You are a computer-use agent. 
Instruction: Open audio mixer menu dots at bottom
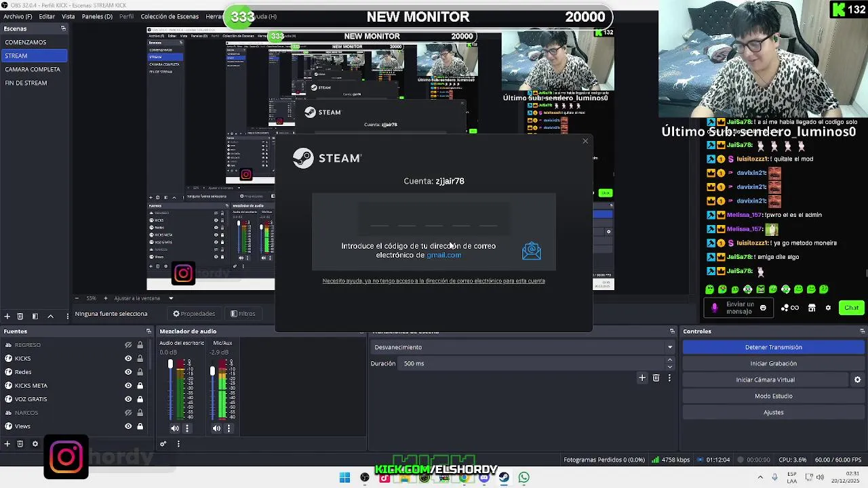[x=178, y=444]
